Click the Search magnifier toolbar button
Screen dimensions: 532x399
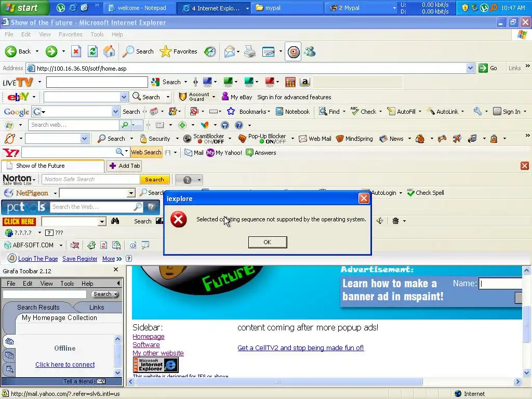tap(138, 51)
